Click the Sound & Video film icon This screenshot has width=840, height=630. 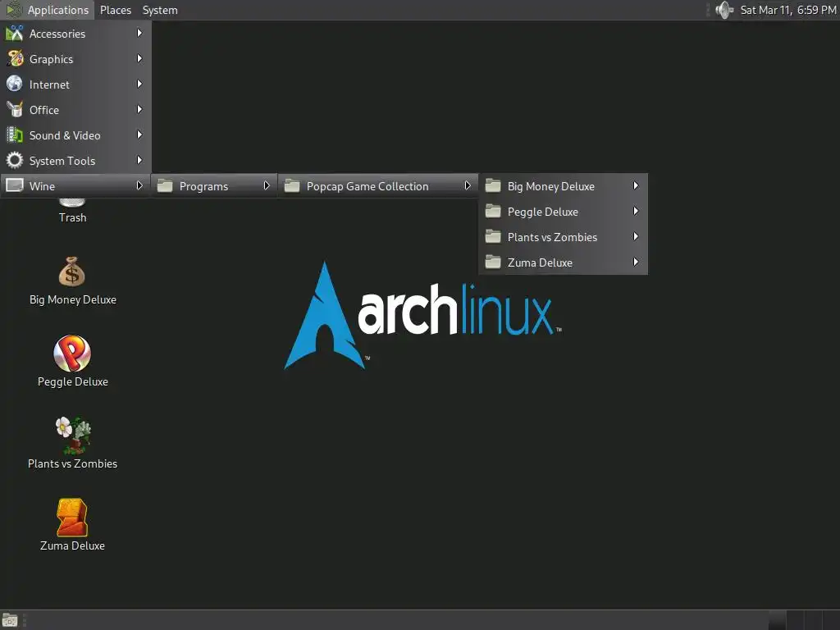(x=15, y=135)
